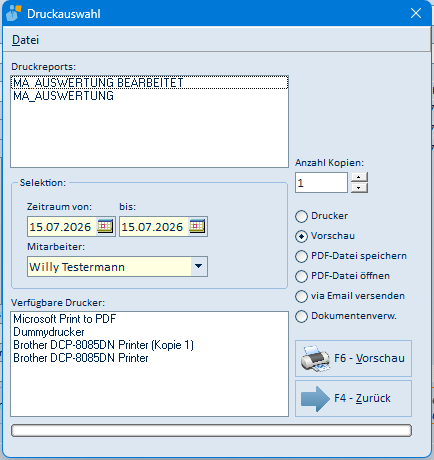434x460 pixels.
Task: Select Microsoft Print to PDF printer
Action: click(x=149, y=319)
